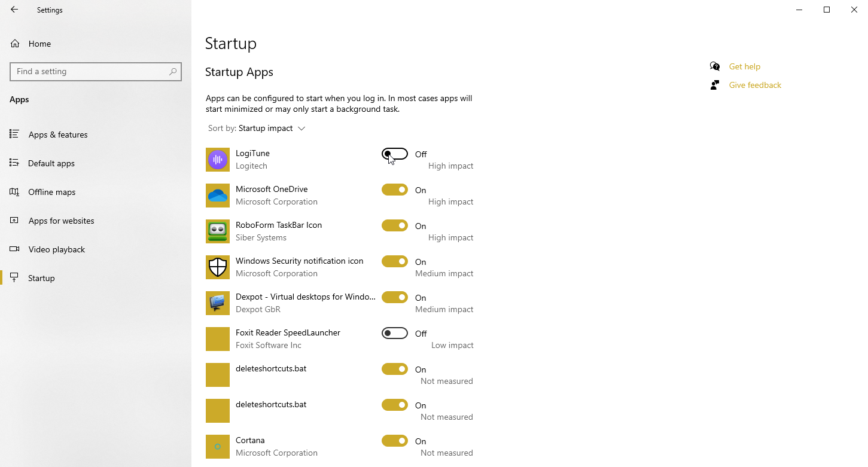Disable Microsoft OneDrive startup toggle

(x=395, y=190)
